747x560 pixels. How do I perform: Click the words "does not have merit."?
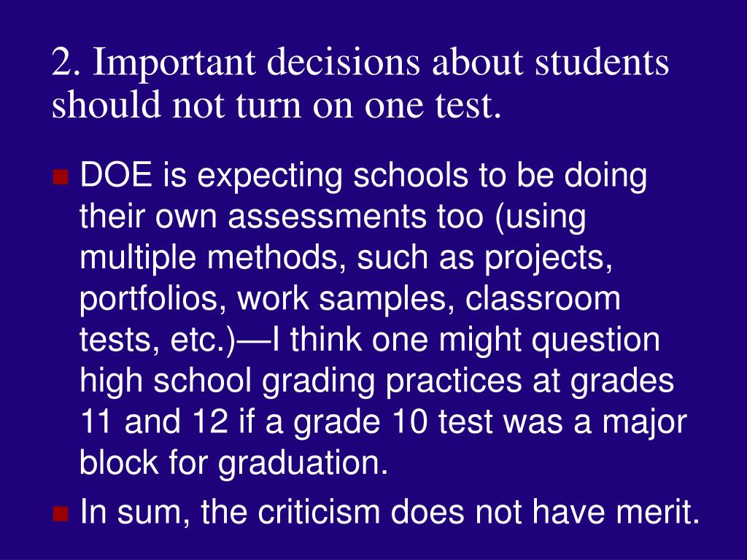pyautogui.click(x=546, y=512)
